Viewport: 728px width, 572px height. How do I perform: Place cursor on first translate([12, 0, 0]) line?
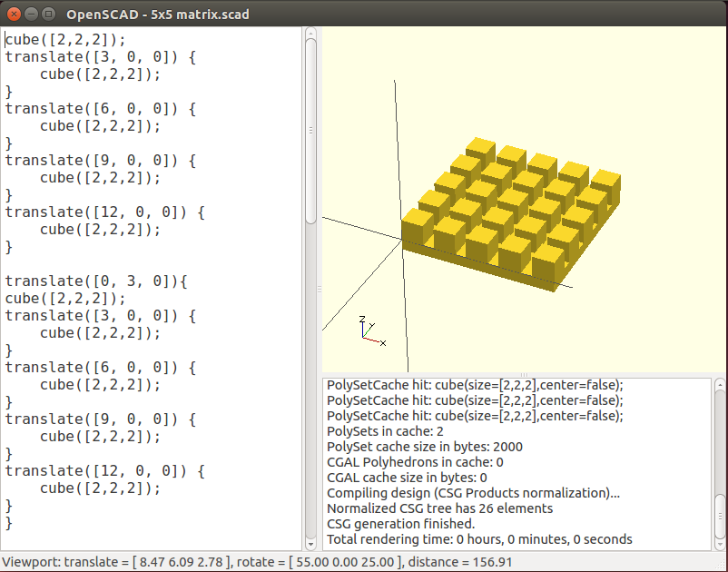click(105, 212)
